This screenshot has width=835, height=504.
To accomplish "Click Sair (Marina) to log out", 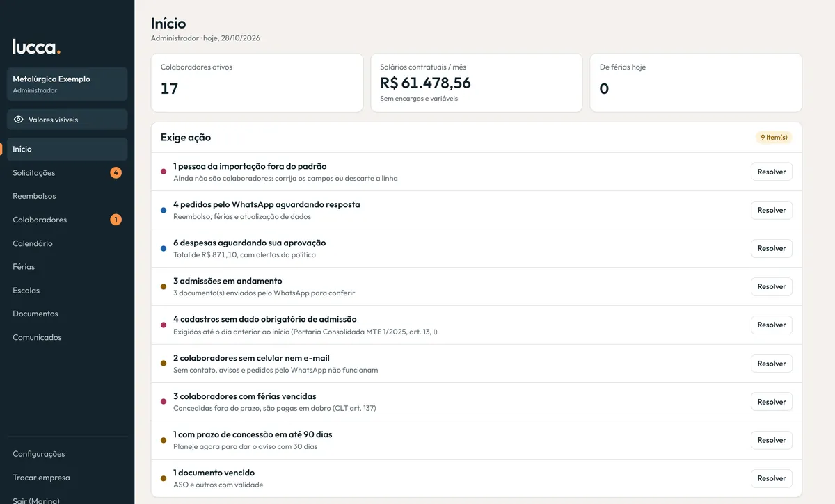I will click(67, 499).
